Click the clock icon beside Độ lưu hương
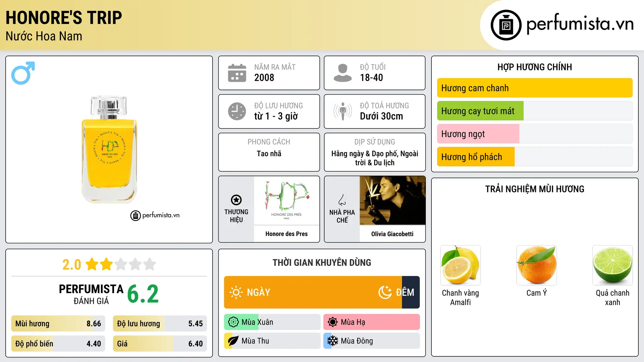The width and height of the screenshot is (644, 362). 237,111
